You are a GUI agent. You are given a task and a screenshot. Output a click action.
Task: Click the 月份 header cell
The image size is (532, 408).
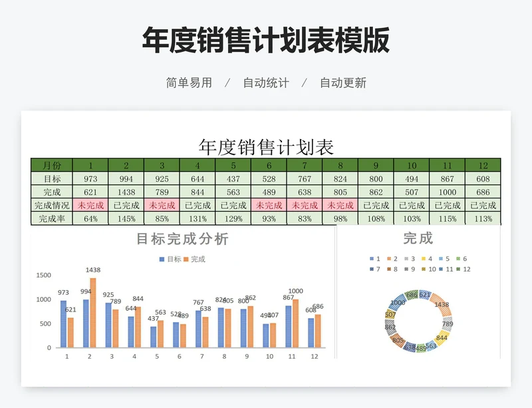pos(52,165)
